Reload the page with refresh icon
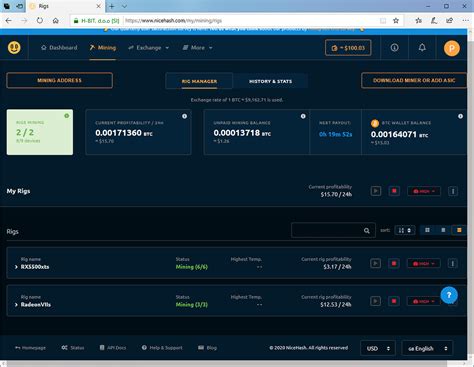The width and height of the screenshot is (474, 367). [x=40, y=21]
